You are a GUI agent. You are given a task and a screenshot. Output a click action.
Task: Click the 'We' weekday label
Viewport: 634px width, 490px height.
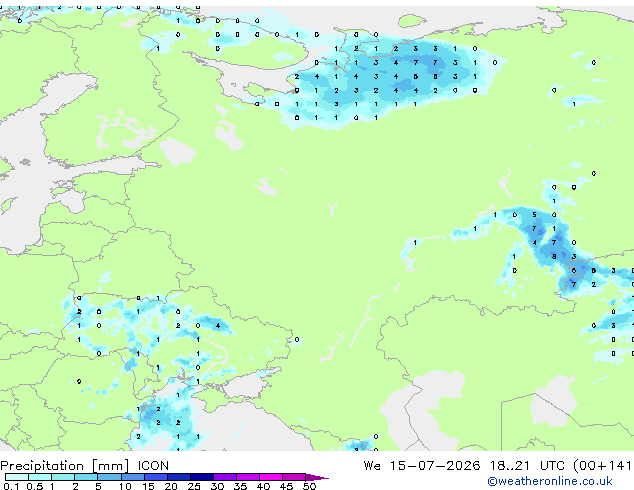[372, 466]
